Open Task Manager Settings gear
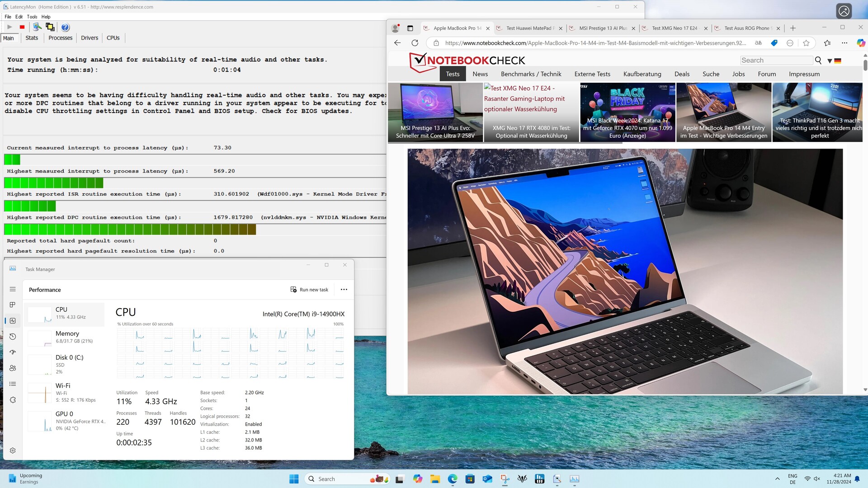The image size is (868, 488). pos(13,450)
